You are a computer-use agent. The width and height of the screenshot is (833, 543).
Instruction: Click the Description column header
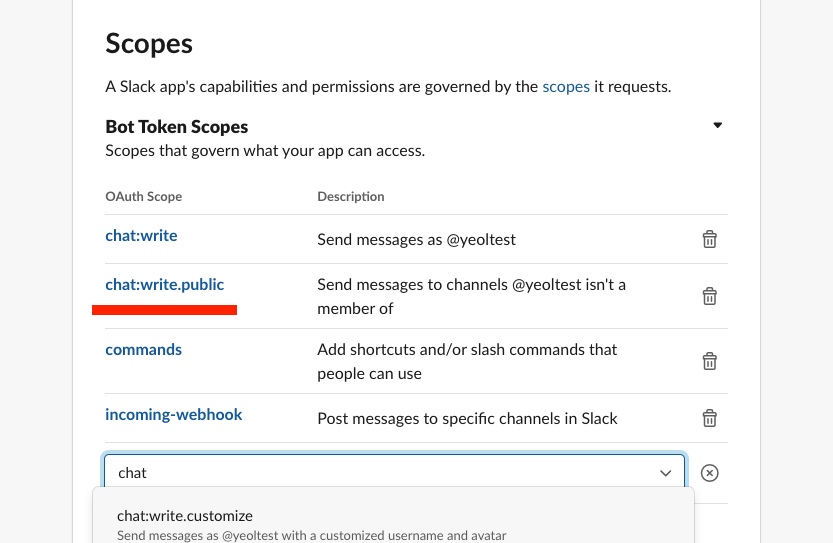point(351,197)
